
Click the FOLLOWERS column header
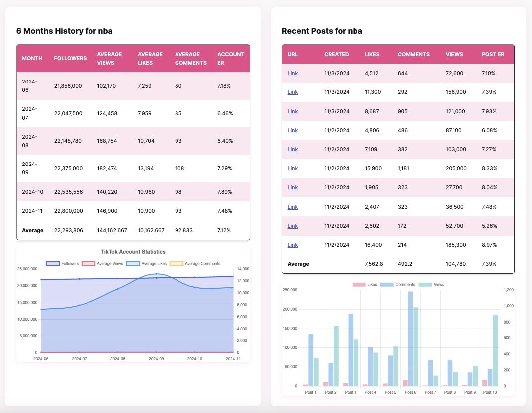pyautogui.click(x=70, y=58)
